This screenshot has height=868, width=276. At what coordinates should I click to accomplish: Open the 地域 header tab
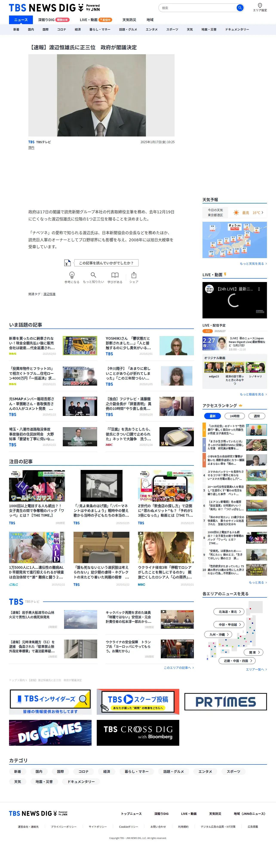click(150, 20)
